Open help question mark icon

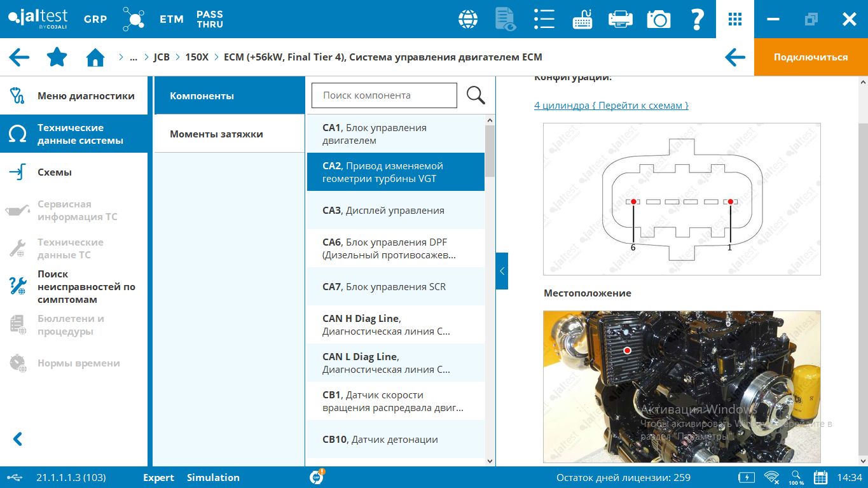coord(697,19)
